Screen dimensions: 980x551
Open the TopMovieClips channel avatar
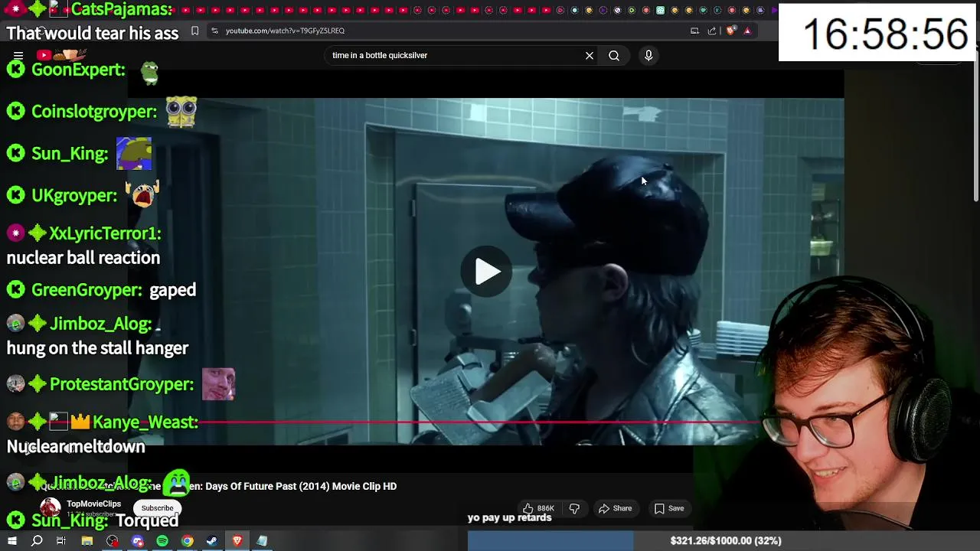coord(51,508)
